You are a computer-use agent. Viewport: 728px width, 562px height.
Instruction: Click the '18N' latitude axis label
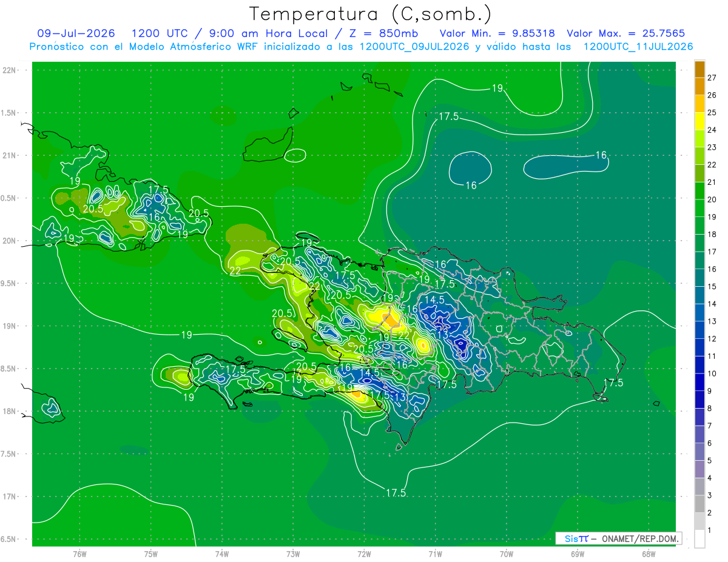click(9, 412)
